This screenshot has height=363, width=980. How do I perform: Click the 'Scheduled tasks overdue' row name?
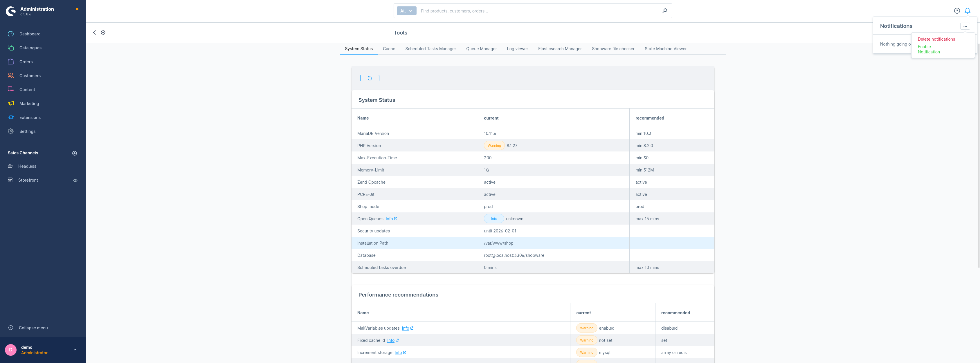click(381, 267)
